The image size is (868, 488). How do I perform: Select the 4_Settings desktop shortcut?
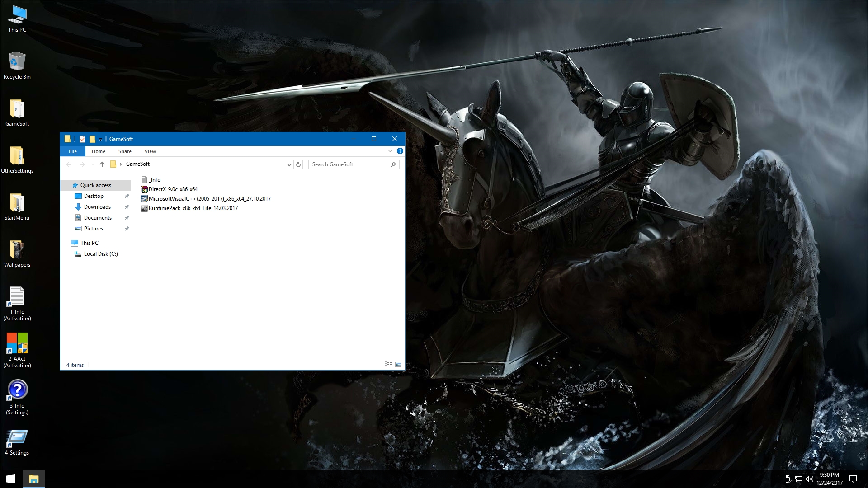17,442
